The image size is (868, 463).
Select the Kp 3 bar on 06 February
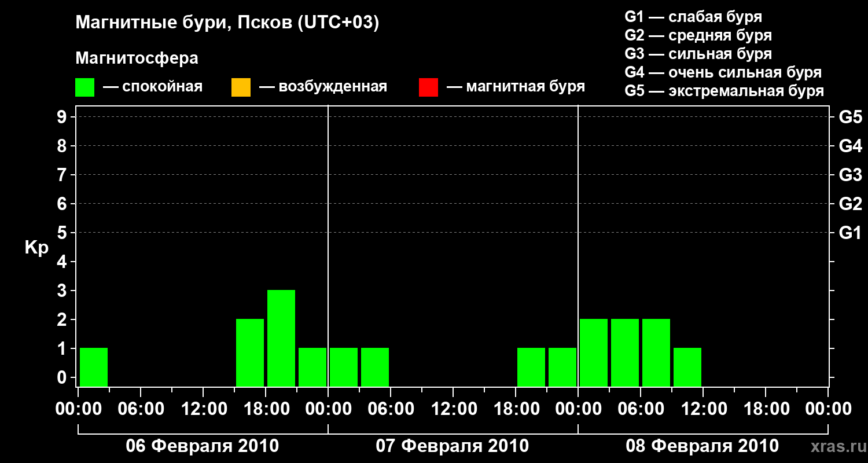pos(281,338)
